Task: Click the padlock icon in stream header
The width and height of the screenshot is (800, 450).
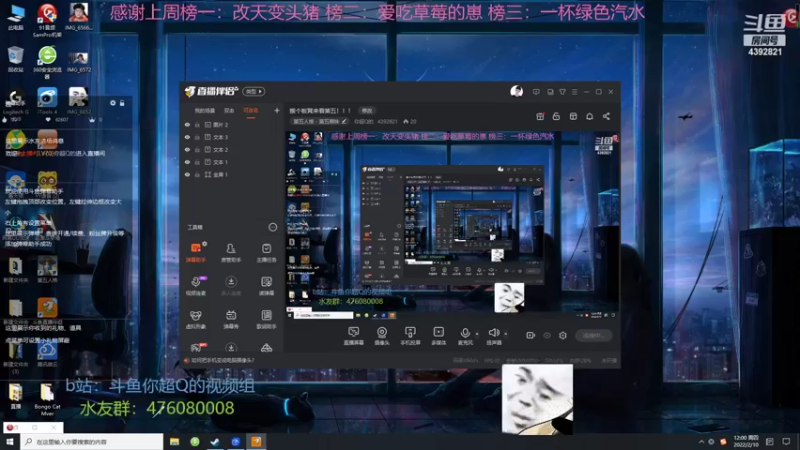Action: pos(556,116)
